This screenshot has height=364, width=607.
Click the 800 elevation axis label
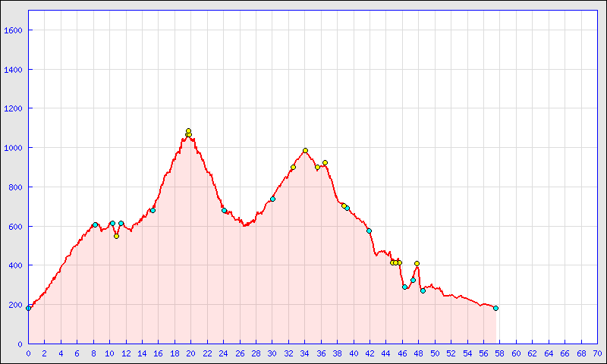pos(15,187)
